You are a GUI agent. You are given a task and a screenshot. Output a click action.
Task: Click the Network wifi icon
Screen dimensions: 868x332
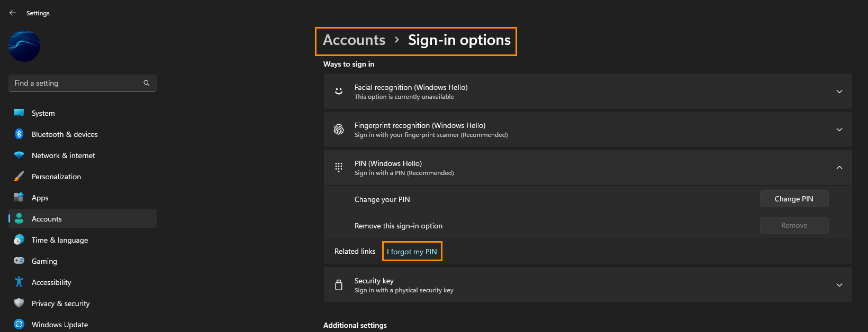point(19,155)
